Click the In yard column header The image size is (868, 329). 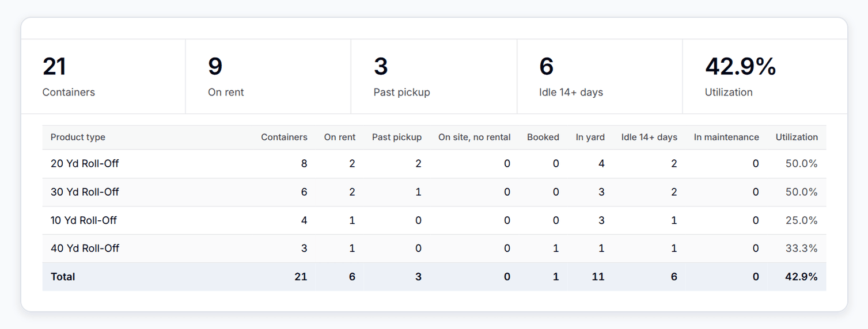(x=590, y=137)
